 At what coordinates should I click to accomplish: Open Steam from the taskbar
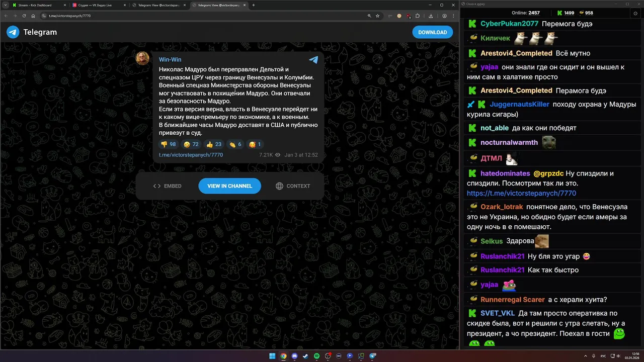coord(305,356)
